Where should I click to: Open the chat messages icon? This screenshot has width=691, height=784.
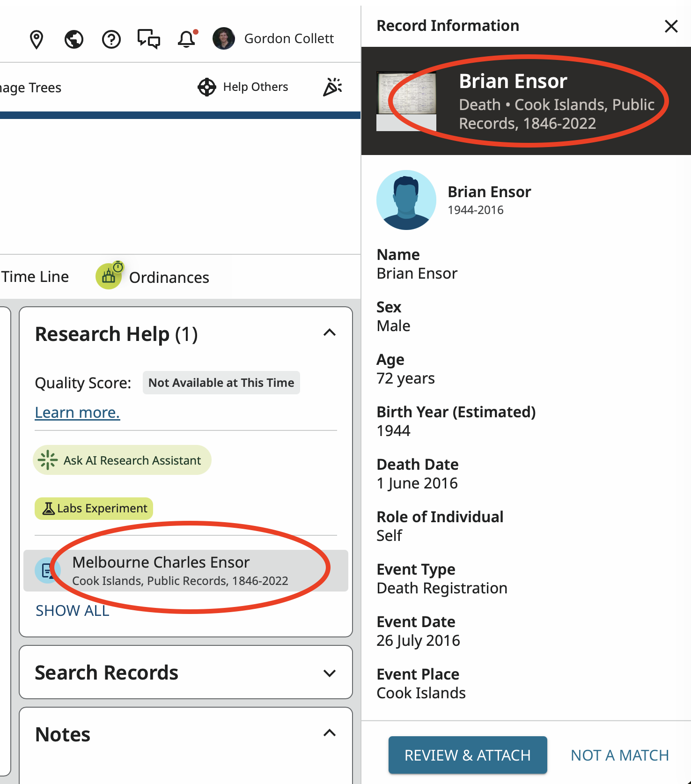pos(149,39)
